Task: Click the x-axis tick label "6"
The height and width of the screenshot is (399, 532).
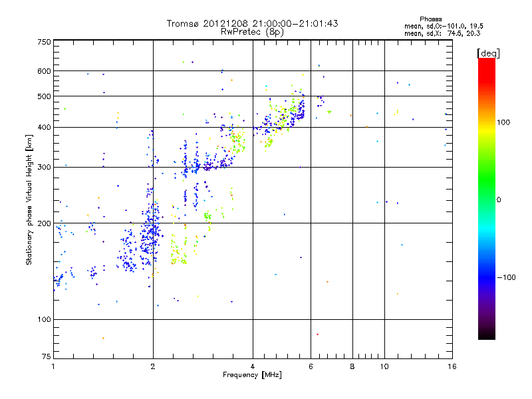Action: point(311,366)
